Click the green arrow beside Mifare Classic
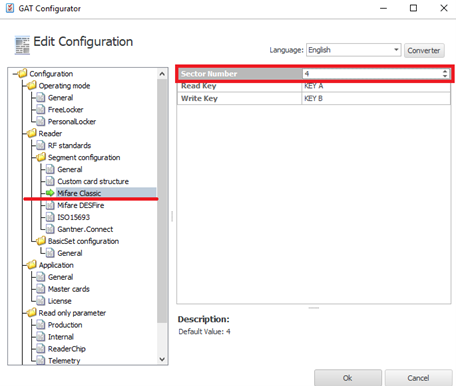 (50, 193)
